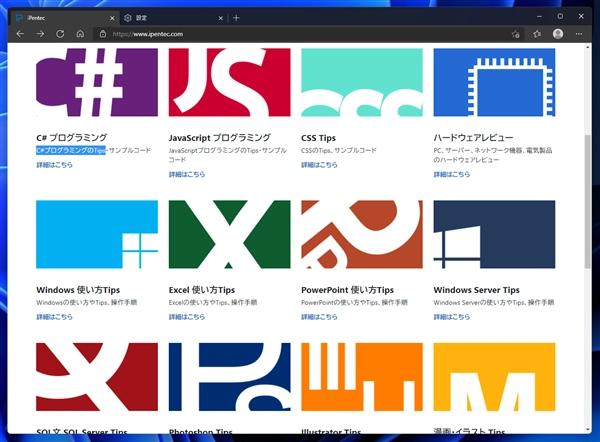The height and width of the screenshot is (442, 600).
Task: Open the dark red SQL thumbnail
Action: tap(97, 377)
